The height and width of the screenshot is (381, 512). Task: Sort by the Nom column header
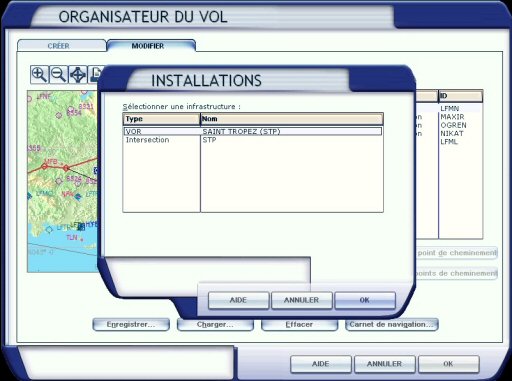(x=292, y=119)
